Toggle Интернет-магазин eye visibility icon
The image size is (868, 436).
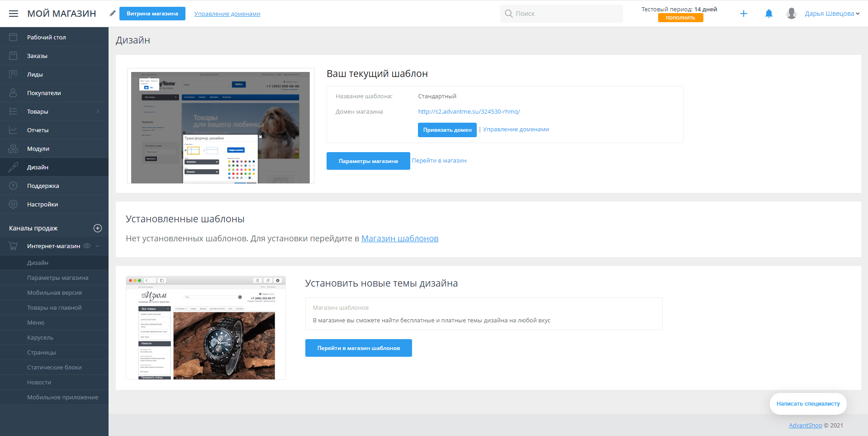click(x=87, y=246)
